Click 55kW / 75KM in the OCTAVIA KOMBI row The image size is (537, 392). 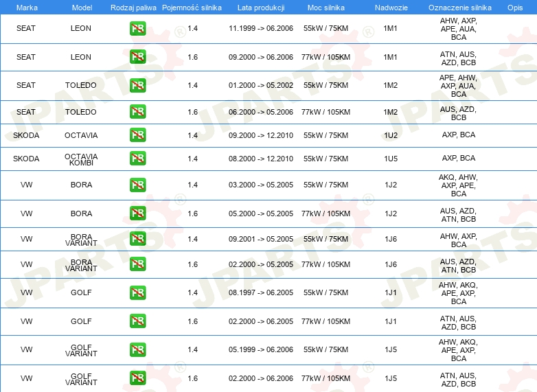tap(325, 159)
